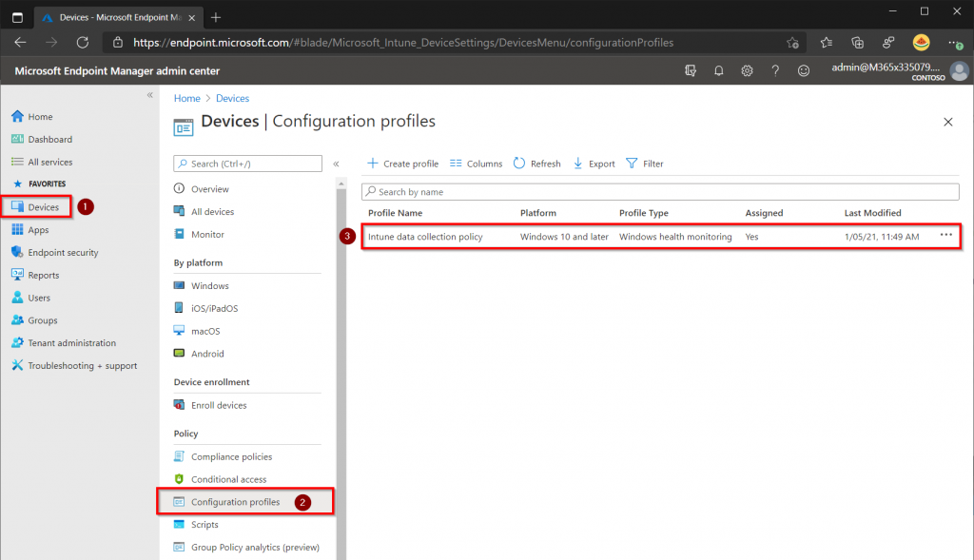Open the Users person icon
The width and height of the screenshot is (974, 560).
click(17, 298)
